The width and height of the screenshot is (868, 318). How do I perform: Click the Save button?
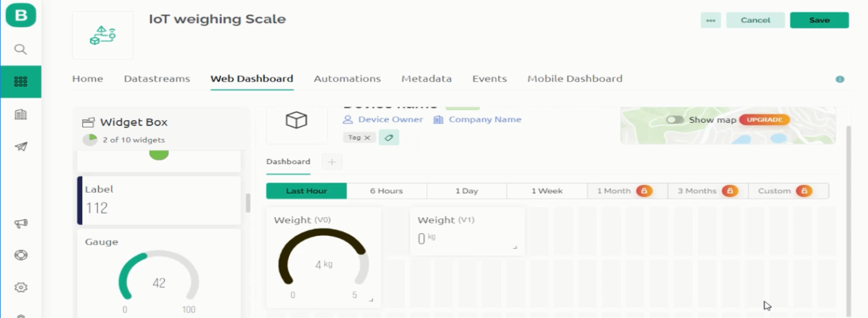819,20
